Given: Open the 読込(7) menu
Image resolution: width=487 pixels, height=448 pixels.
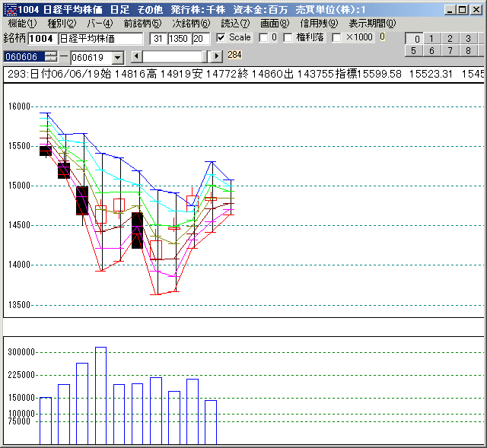Looking at the screenshot, I should [235, 24].
